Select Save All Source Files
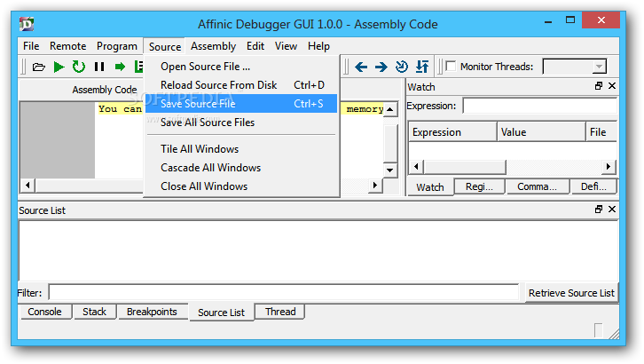Screen dimensions: 644x364 tap(241, 123)
